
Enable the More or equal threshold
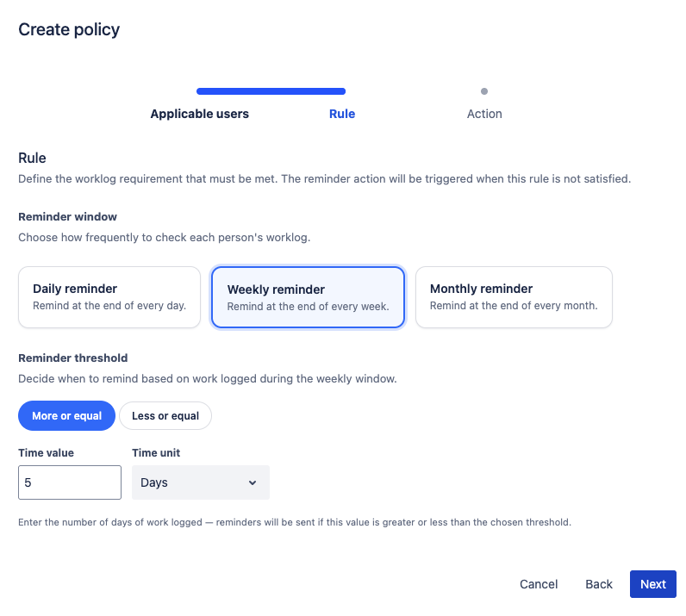(x=66, y=416)
